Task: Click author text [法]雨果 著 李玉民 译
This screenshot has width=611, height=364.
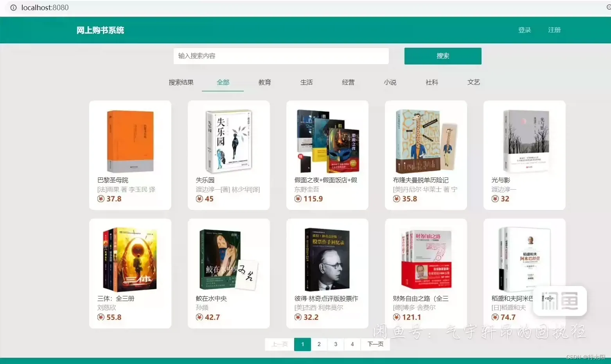Action: 126,190
